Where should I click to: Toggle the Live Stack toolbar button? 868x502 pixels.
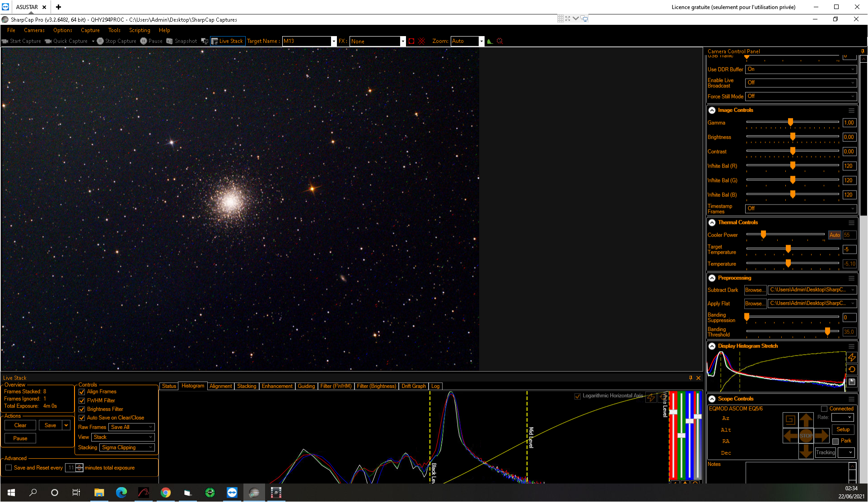228,41
